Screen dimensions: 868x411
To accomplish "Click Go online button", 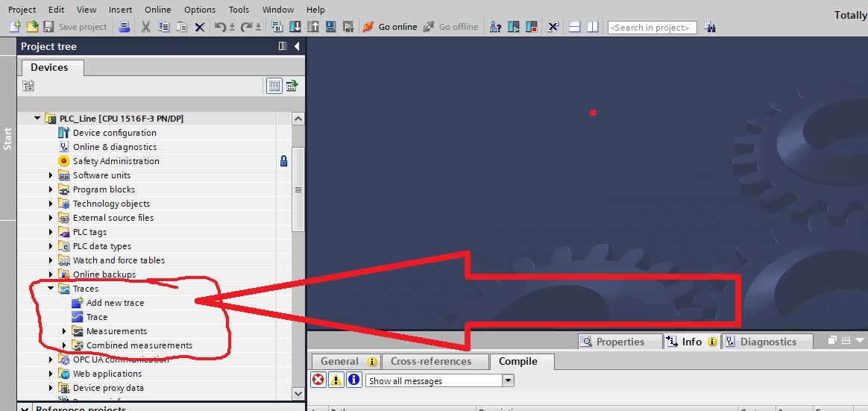I will point(390,27).
